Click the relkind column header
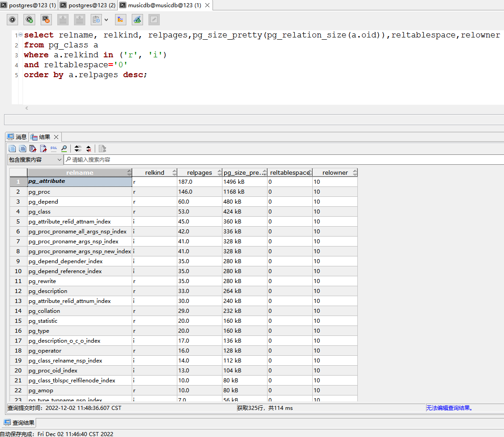The width and height of the screenshot is (504, 437). (154, 172)
